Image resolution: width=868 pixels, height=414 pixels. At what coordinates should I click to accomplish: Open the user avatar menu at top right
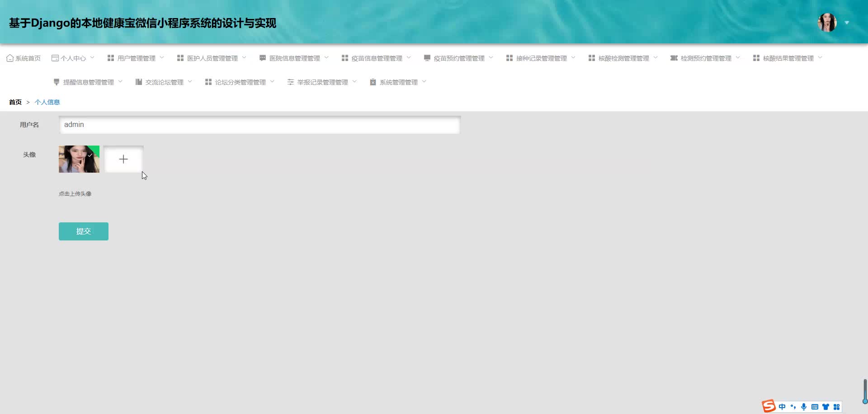(x=827, y=22)
